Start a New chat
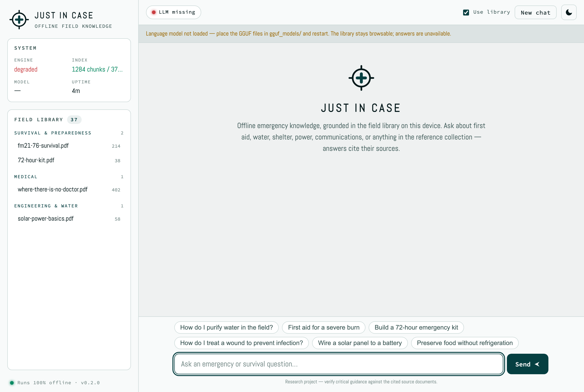This screenshot has width=584, height=392. click(535, 12)
